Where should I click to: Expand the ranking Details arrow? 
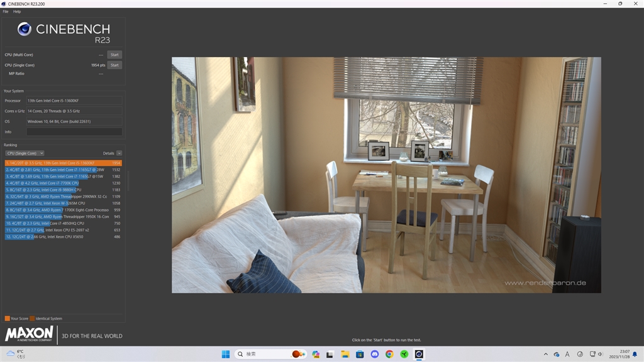click(x=119, y=153)
